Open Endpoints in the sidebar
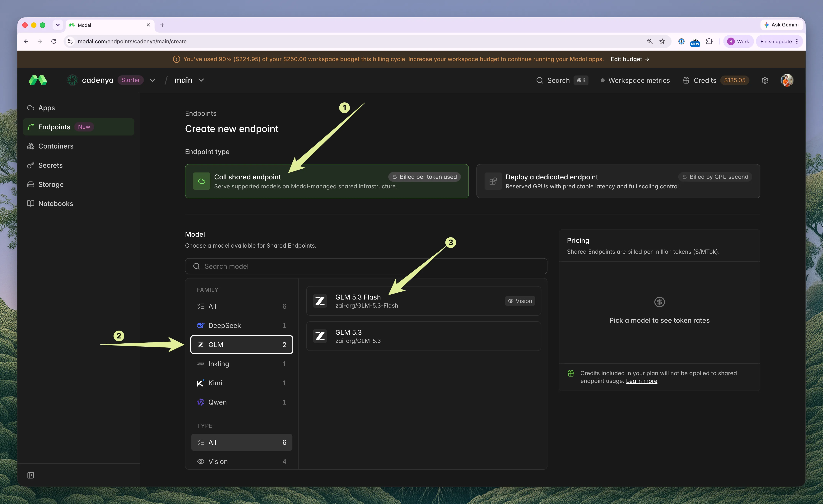 [x=78, y=127]
